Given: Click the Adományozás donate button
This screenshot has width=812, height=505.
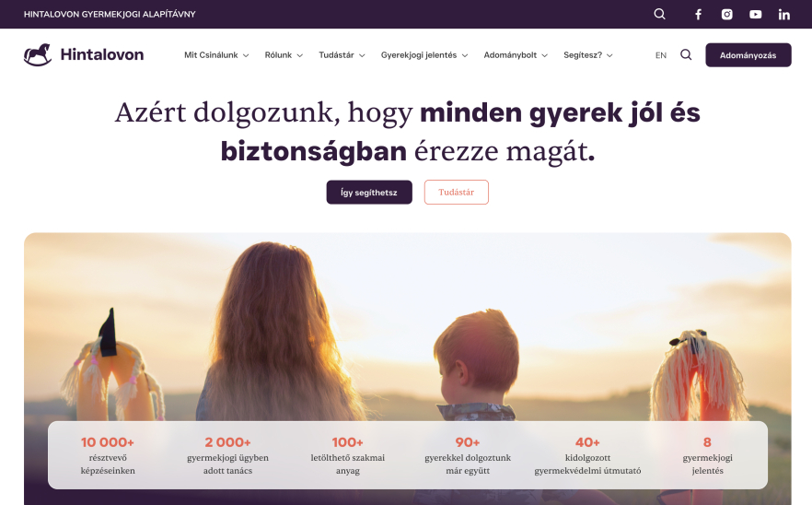Looking at the screenshot, I should tap(748, 55).
